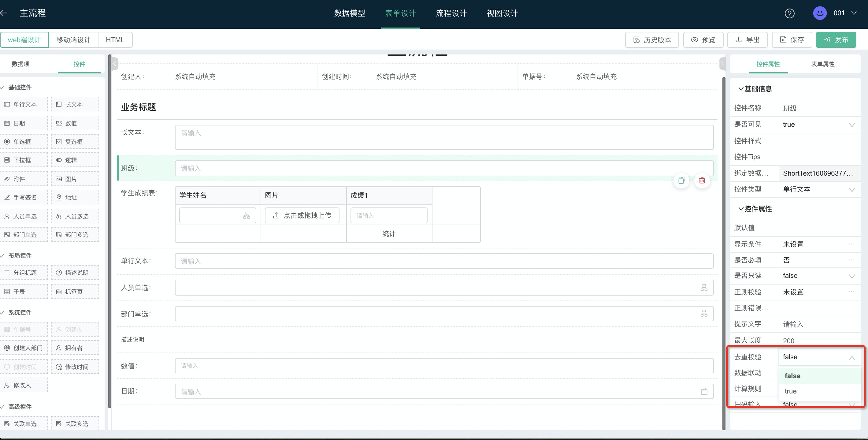Pick the 复选框 checkbox control
Image resolution: width=868 pixels, height=440 pixels.
(x=75, y=142)
